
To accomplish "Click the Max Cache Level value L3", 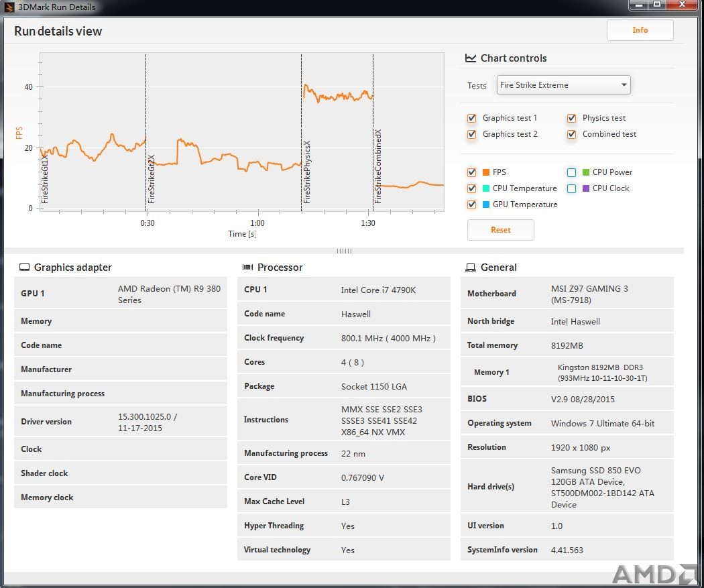I will click(345, 502).
